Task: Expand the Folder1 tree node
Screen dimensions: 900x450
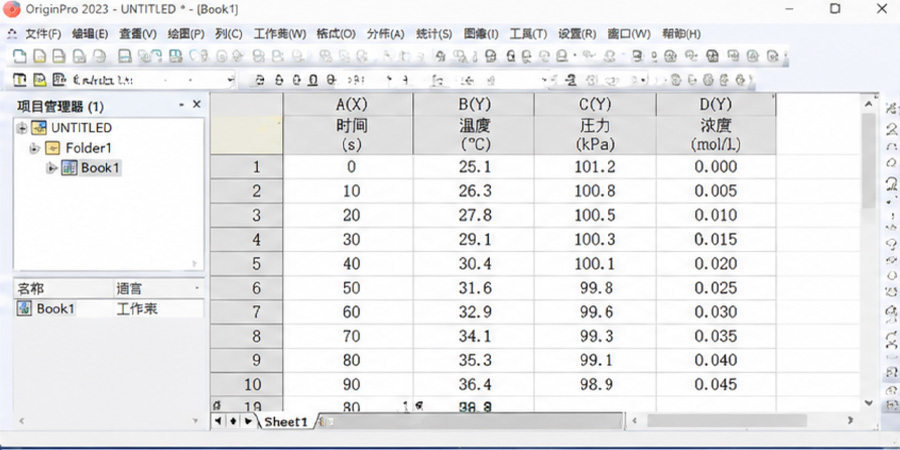Action: point(35,148)
